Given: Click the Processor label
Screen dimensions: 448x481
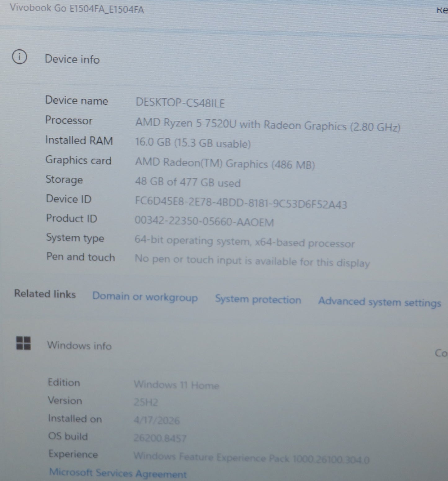Looking at the screenshot, I should [69, 120].
